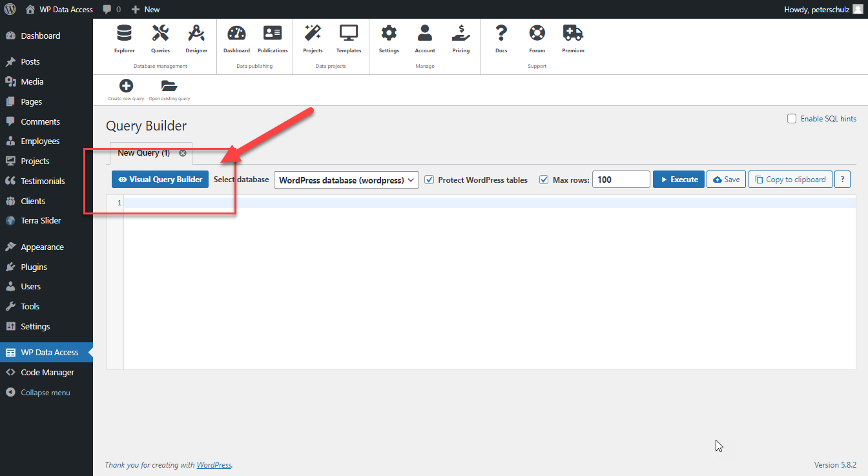
Task: Open the Publications data publishing tool
Action: click(x=272, y=40)
